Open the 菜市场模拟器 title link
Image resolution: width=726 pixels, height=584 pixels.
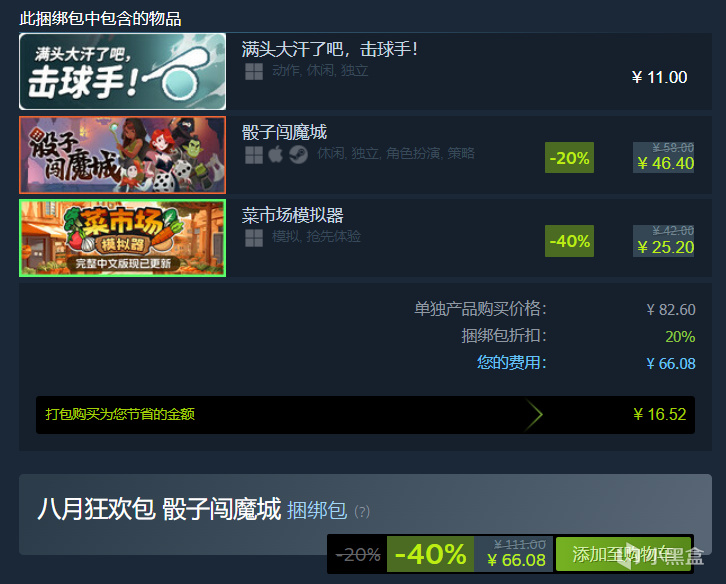[293, 216]
